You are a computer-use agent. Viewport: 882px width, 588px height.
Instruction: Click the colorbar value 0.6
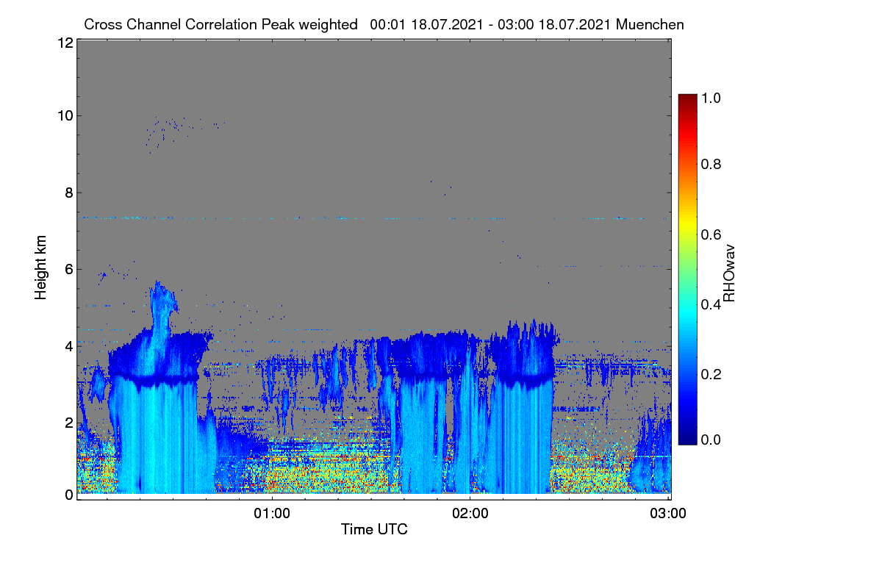(x=712, y=234)
